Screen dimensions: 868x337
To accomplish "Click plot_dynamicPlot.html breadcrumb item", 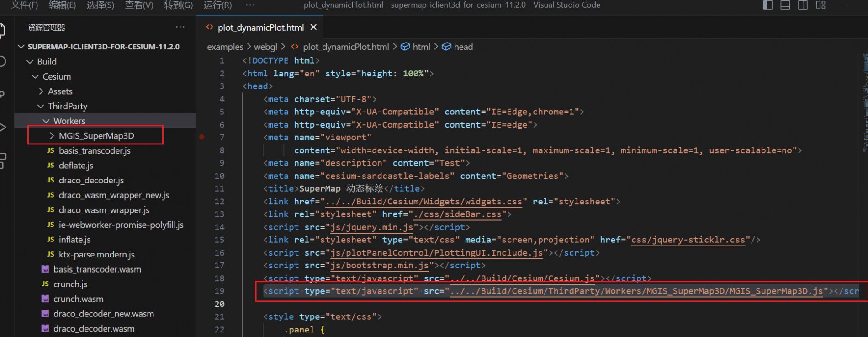I will tap(345, 47).
